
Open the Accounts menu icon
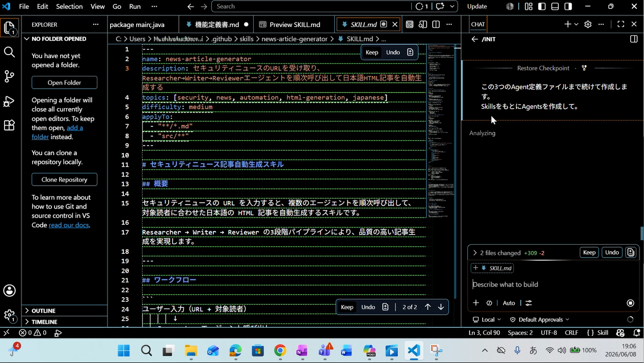pos(9,291)
